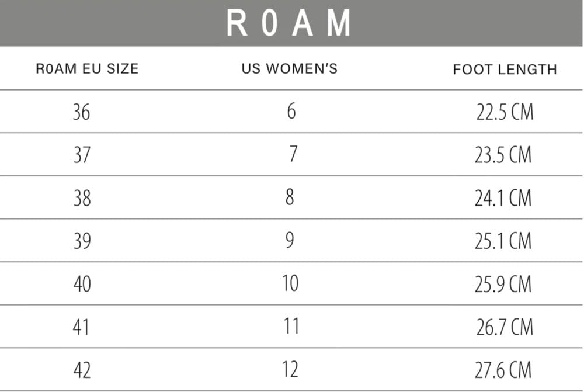Choose EU size 42 cell

pyautogui.click(x=82, y=370)
